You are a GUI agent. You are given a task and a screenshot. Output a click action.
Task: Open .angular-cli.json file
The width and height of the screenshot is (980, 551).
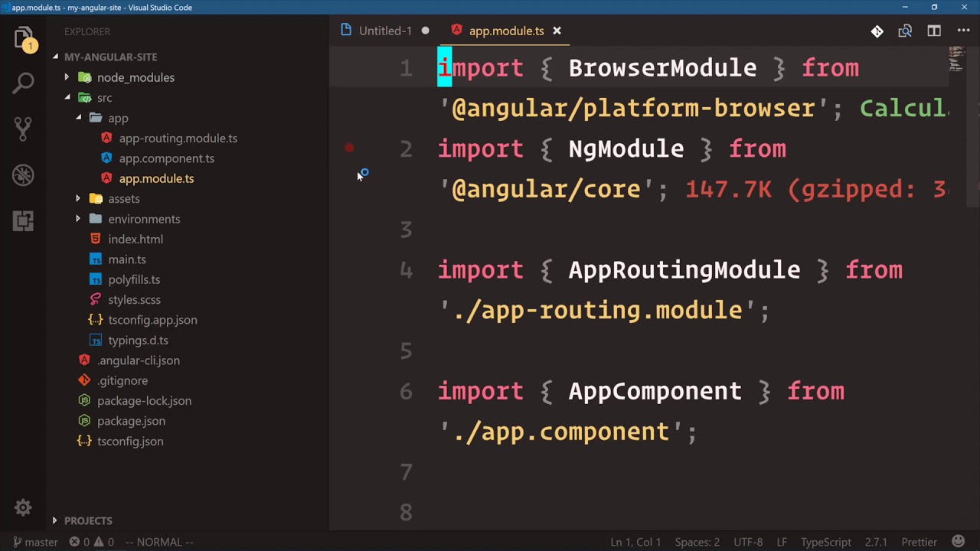coord(138,360)
